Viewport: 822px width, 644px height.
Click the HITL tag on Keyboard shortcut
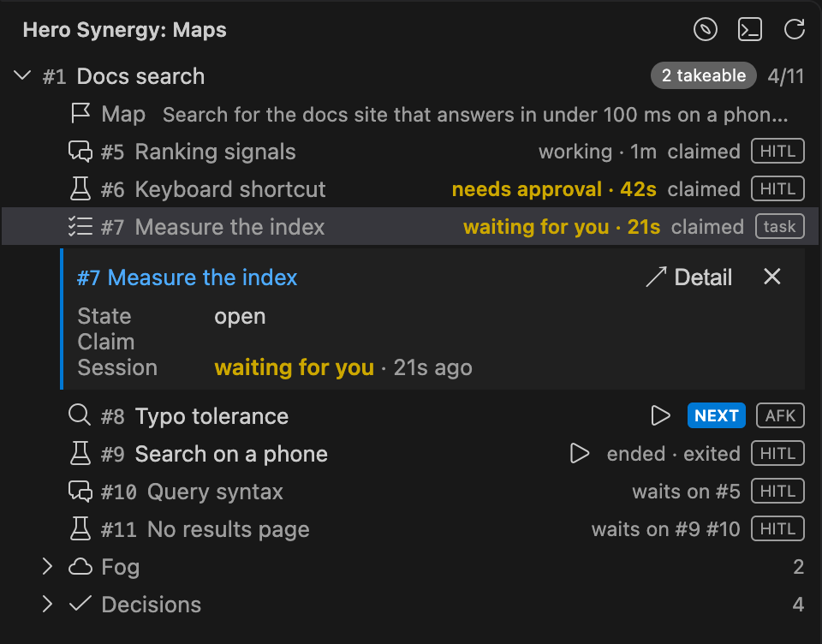tap(777, 189)
